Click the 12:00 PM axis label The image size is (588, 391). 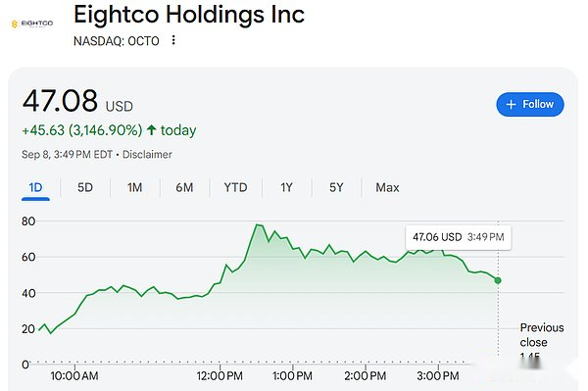point(220,375)
